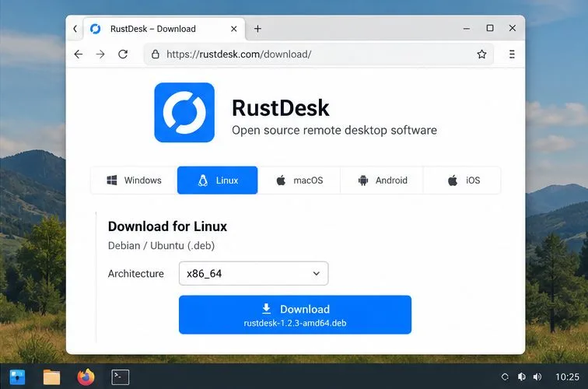The width and height of the screenshot is (588, 389).
Task: Open the browser hamburger menu
Action: click(x=512, y=54)
